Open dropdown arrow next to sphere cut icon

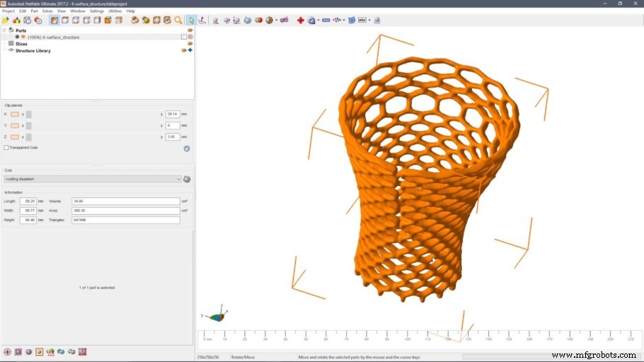coord(277,20)
